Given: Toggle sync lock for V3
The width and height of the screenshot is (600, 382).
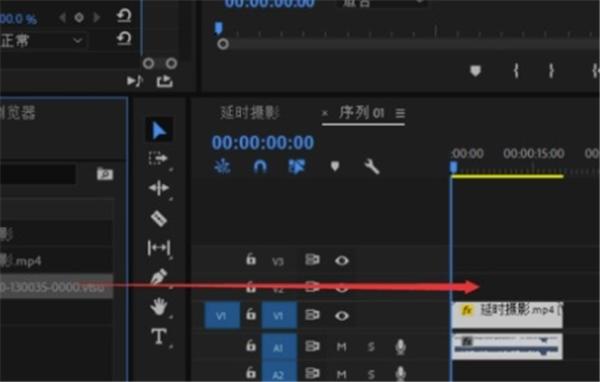Looking at the screenshot, I should point(312,260).
